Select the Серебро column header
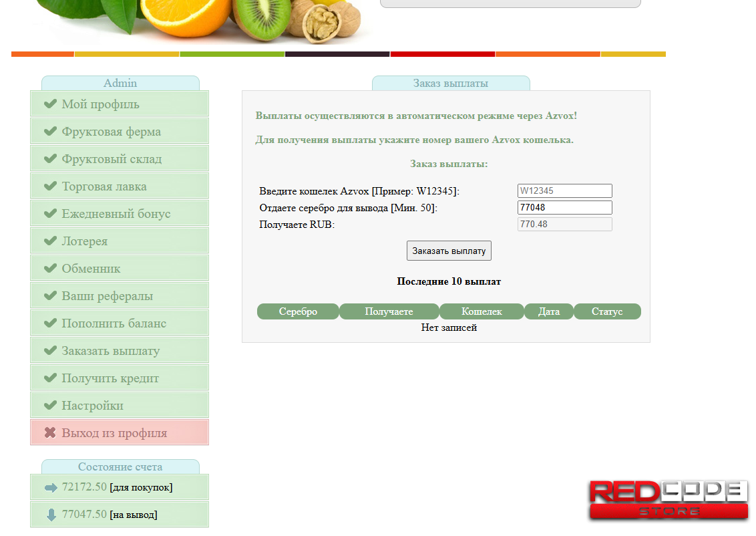The height and width of the screenshot is (536, 756). 298,311
